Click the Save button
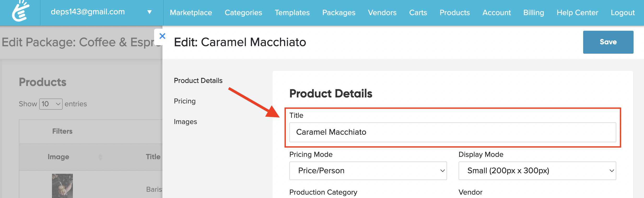This screenshot has width=644, height=198. click(608, 42)
